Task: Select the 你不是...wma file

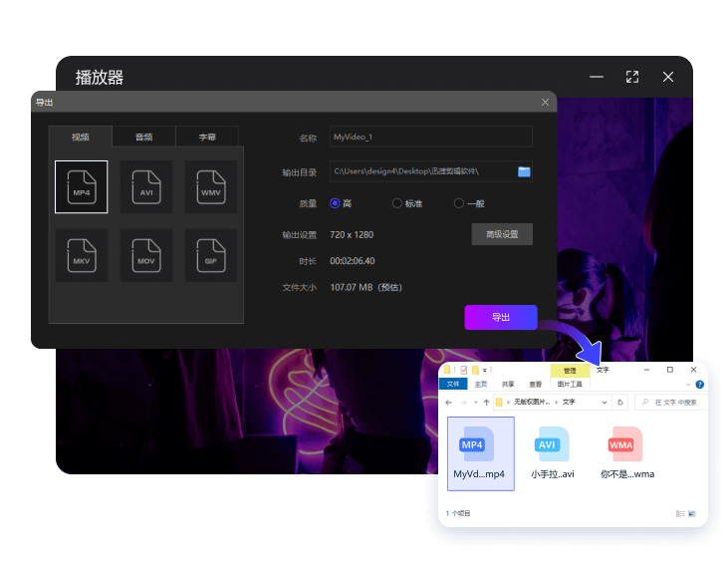Action: (627, 453)
